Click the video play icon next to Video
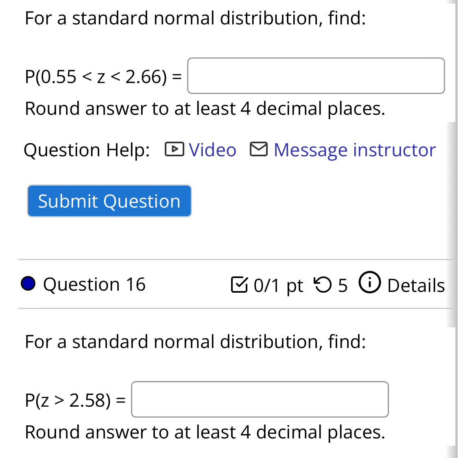 pyautogui.click(x=175, y=149)
